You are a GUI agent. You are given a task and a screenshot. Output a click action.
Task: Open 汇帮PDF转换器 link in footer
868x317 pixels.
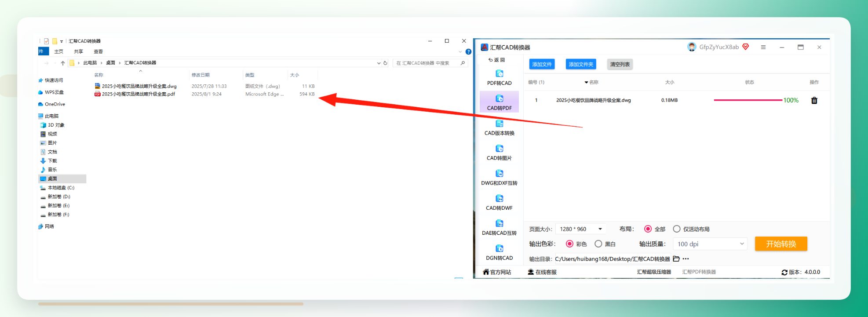[699, 272]
